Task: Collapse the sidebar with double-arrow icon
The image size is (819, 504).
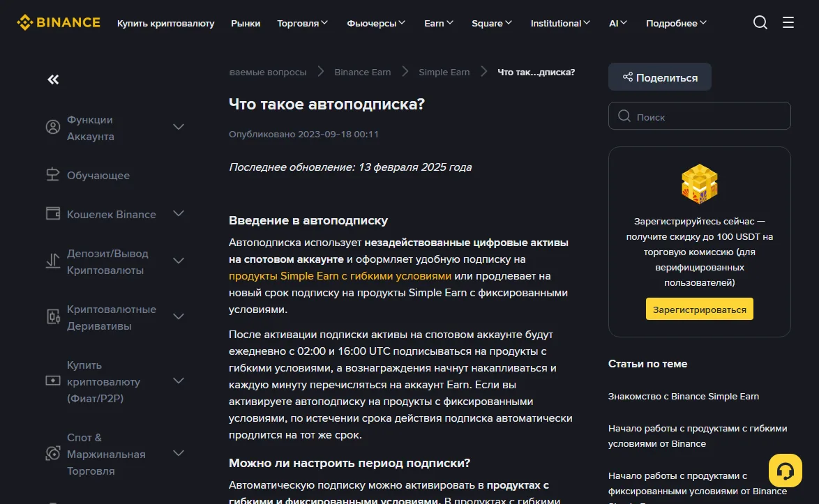Action: (x=53, y=79)
